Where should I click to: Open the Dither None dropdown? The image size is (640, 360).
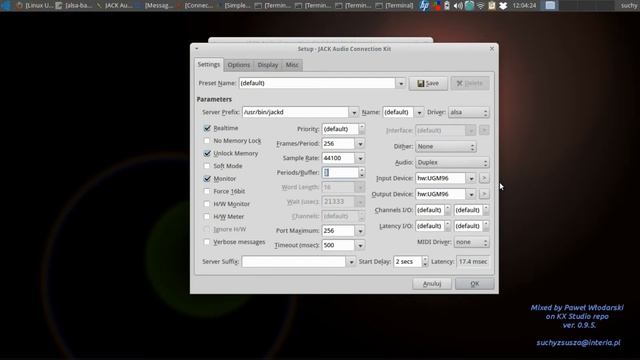tap(446, 147)
